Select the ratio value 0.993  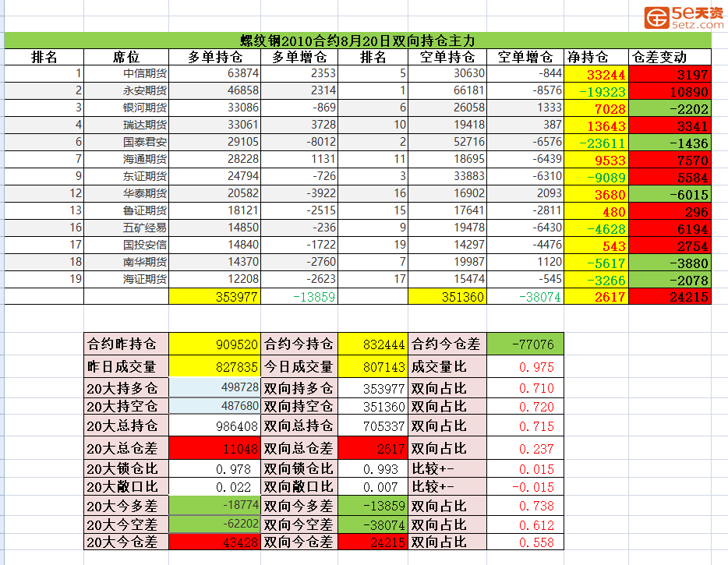[x=373, y=469]
